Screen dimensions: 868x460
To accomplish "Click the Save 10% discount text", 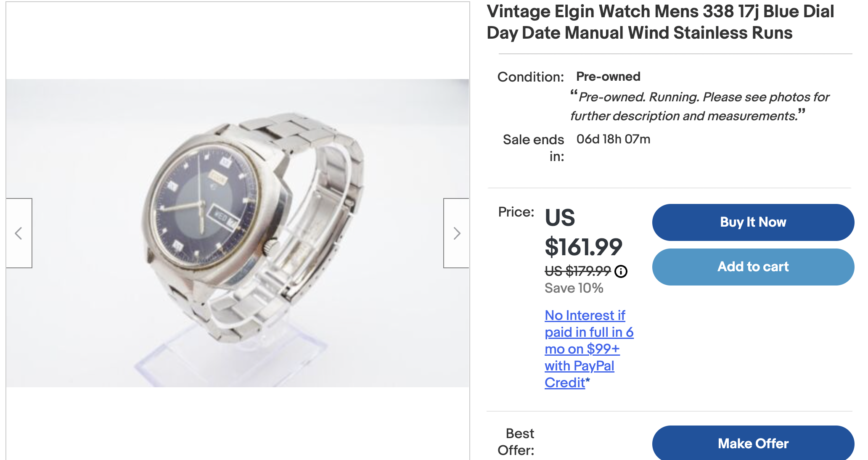I will click(574, 288).
